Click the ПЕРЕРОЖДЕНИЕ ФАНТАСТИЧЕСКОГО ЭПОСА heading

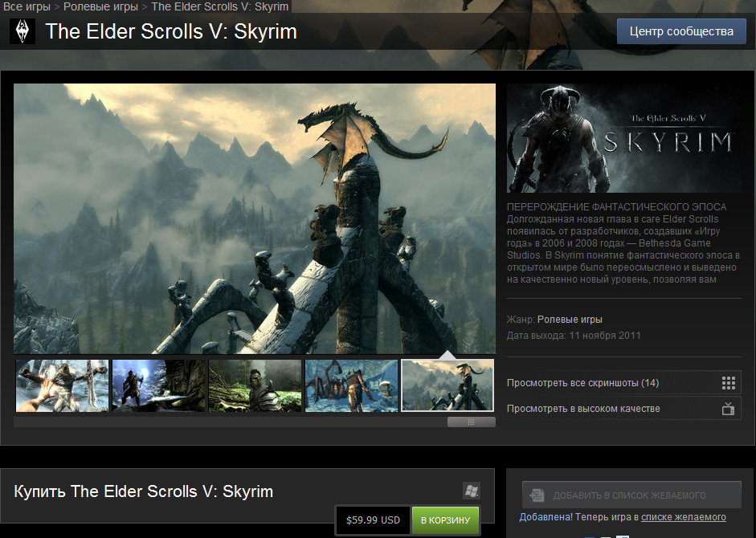point(616,207)
